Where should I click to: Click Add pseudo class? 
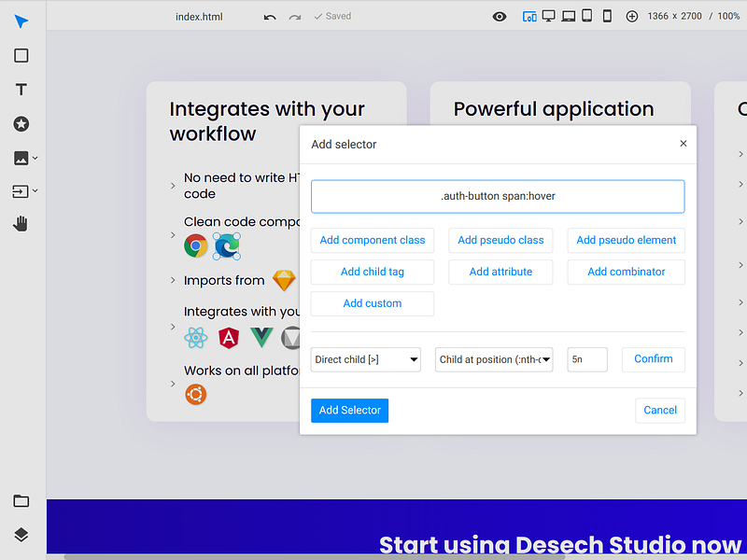500,240
